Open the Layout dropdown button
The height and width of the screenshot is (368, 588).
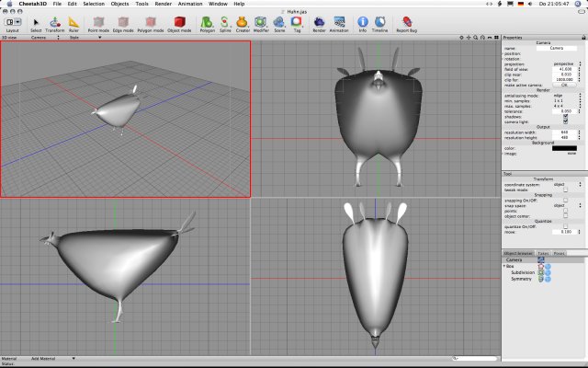click(x=12, y=22)
